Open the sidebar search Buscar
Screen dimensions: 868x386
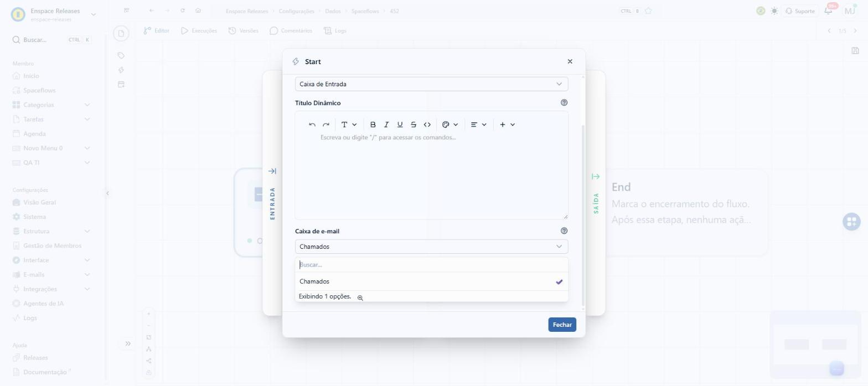[x=52, y=40]
